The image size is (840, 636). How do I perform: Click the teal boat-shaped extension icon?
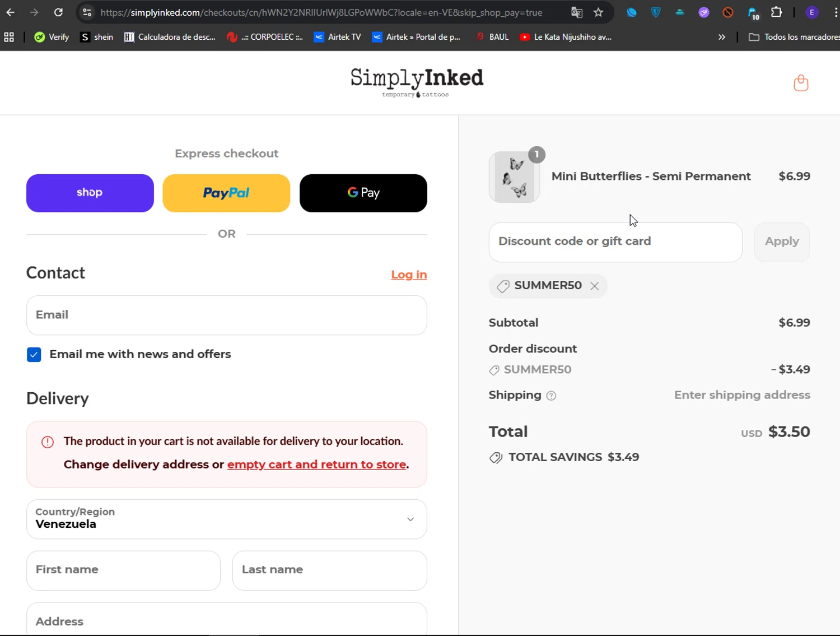pyautogui.click(x=680, y=12)
